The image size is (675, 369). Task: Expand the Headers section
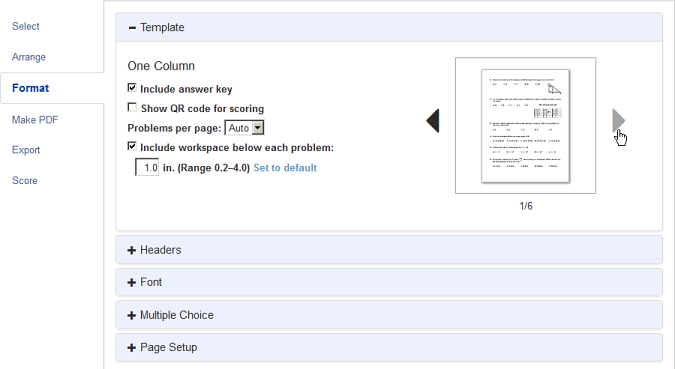389,250
